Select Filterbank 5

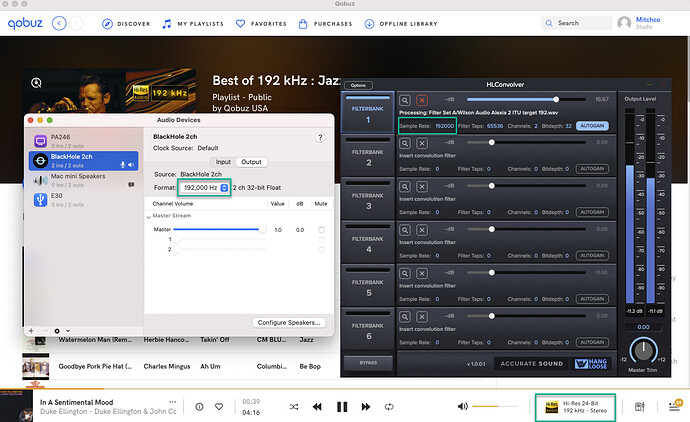[368, 287]
